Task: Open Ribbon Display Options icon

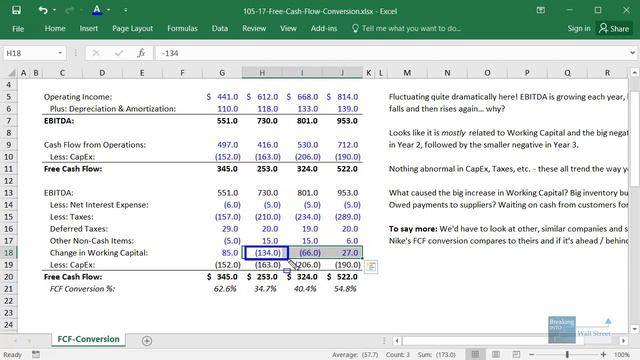Action: (540, 10)
